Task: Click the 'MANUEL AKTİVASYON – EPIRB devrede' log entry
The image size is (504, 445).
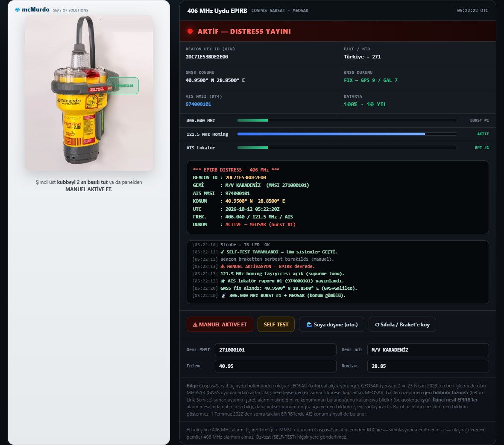Action: click(x=254, y=267)
